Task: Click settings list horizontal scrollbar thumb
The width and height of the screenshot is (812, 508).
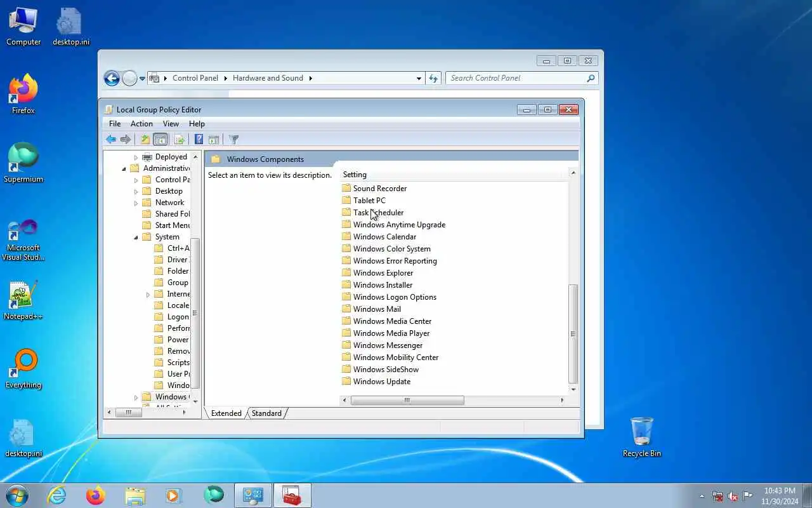Action: click(x=407, y=400)
